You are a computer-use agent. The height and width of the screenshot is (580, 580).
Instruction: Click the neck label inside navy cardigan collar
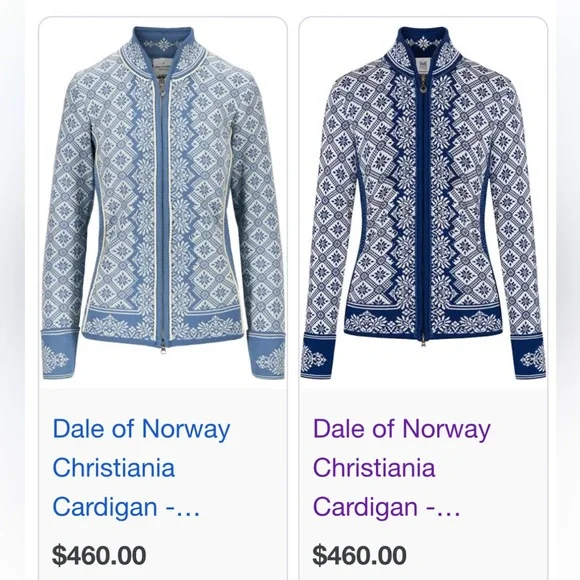(x=424, y=65)
